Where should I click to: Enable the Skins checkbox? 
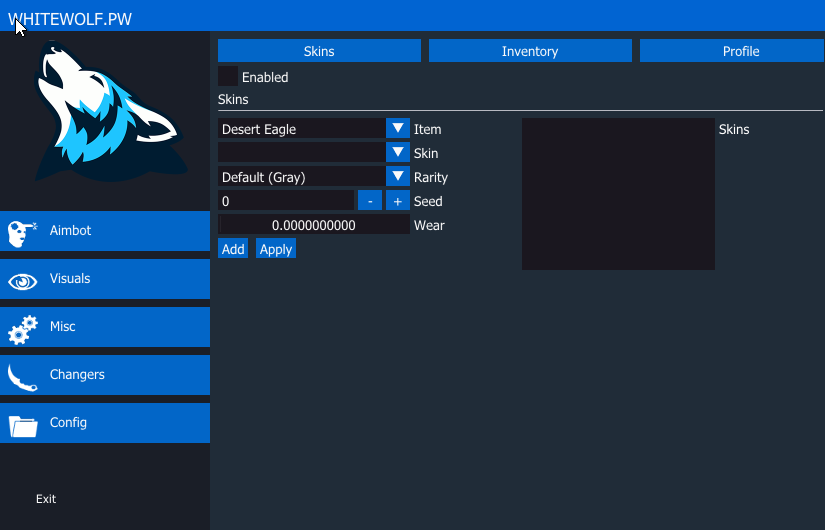pos(228,76)
